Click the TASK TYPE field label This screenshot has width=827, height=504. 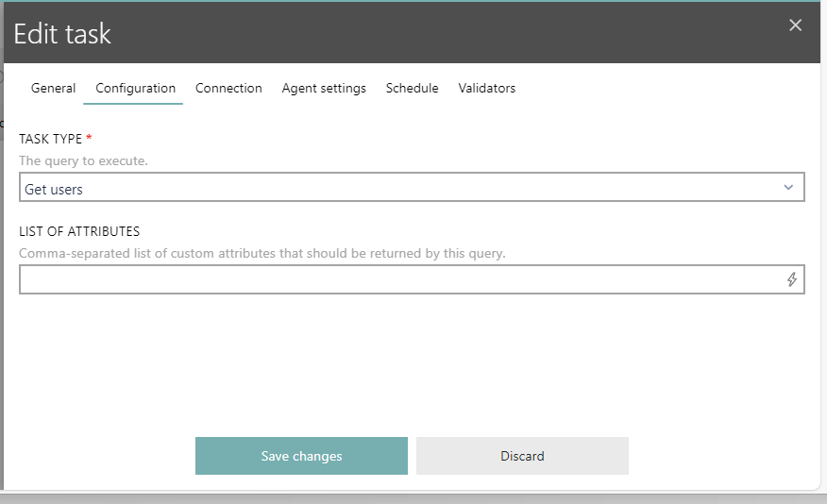click(50, 139)
